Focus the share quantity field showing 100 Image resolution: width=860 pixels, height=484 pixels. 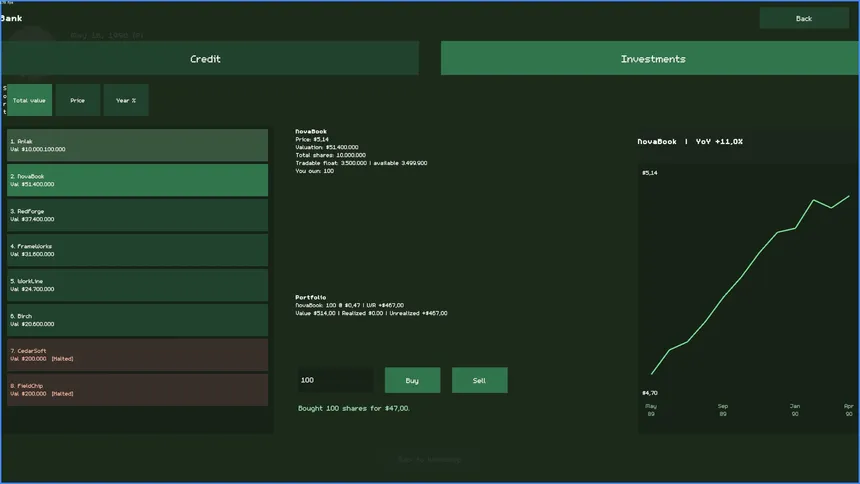click(336, 380)
